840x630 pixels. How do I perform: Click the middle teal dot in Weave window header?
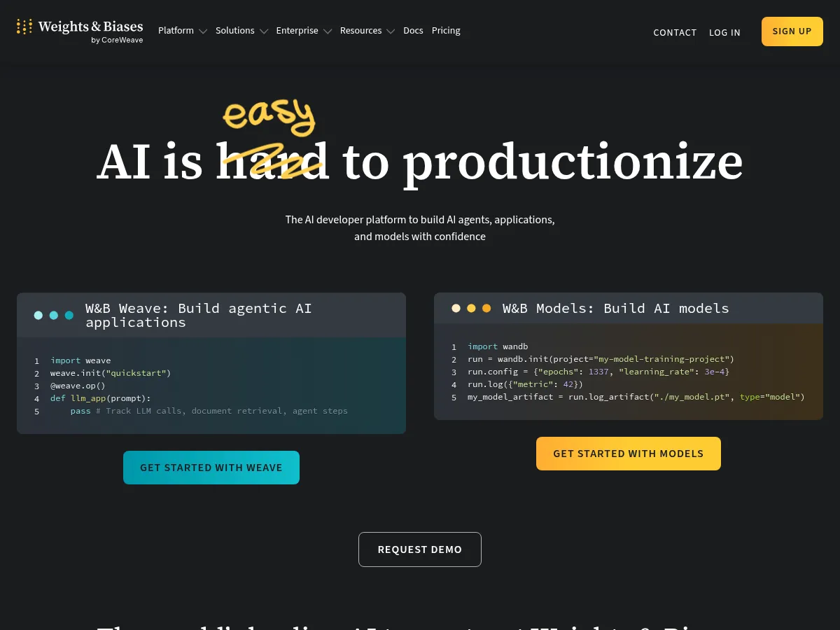tap(54, 315)
